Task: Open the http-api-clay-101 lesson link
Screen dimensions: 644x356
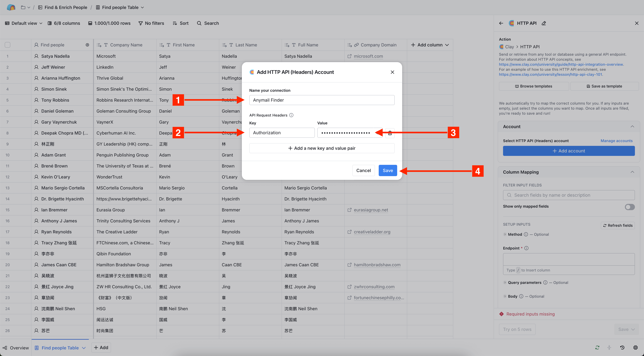Action: [550, 74]
